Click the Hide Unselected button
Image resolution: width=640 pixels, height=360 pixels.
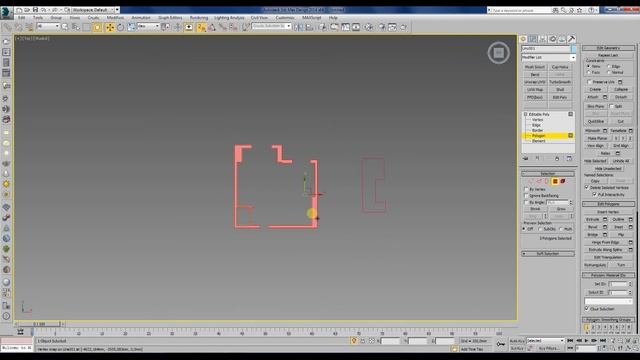[608, 169]
